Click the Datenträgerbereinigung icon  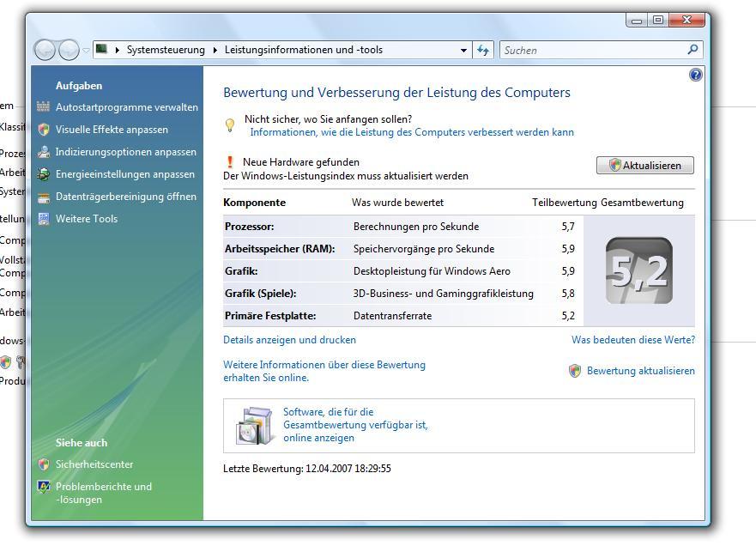pos(44,197)
